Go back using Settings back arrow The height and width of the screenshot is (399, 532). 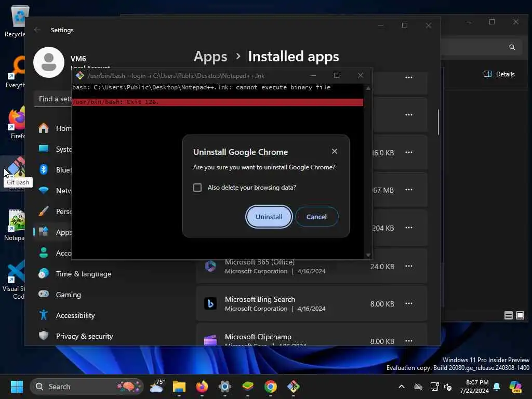(37, 30)
